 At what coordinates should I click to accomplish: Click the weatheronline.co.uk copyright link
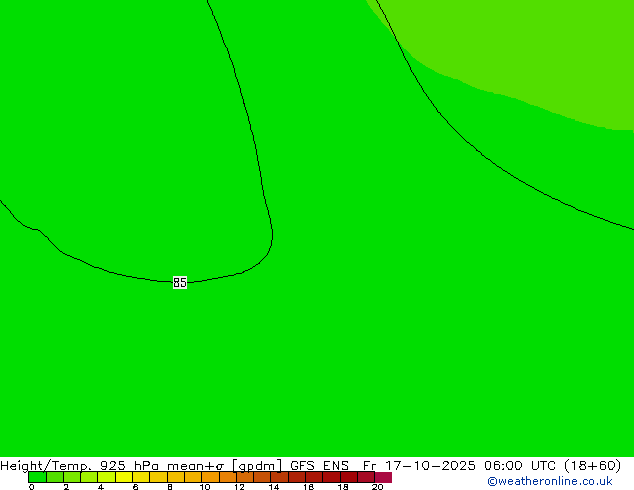[x=549, y=481]
